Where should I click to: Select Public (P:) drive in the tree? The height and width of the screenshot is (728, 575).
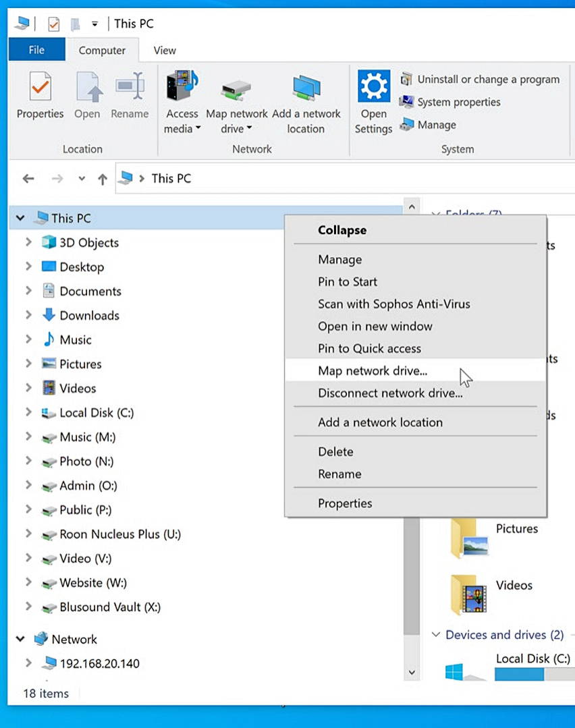tap(86, 509)
